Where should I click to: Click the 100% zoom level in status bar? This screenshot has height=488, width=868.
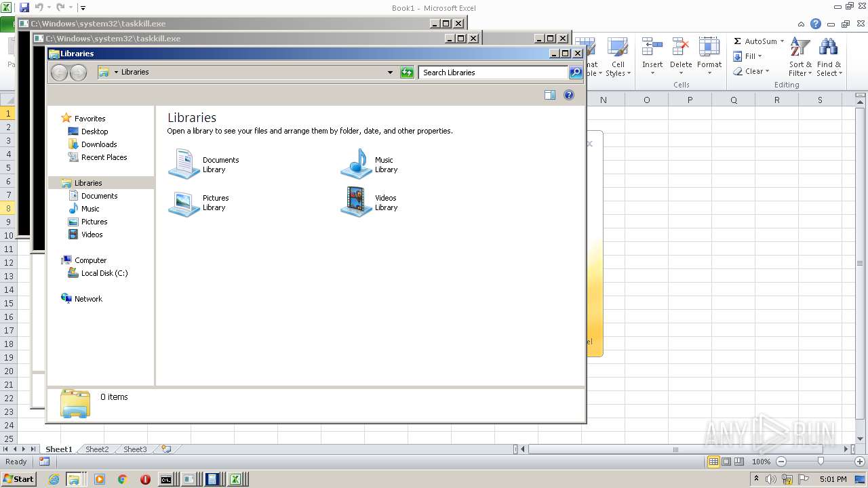pos(761,462)
